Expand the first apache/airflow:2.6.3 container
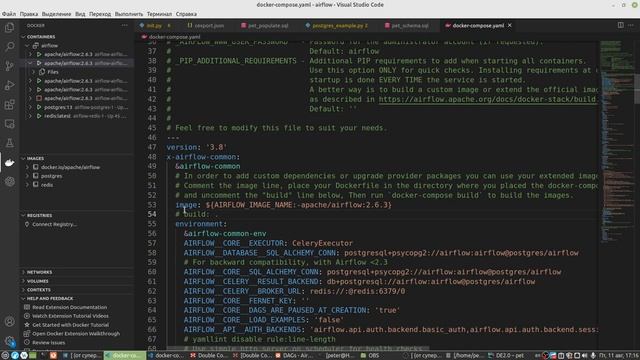This screenshot has height=360, width=640. (30, 54)
